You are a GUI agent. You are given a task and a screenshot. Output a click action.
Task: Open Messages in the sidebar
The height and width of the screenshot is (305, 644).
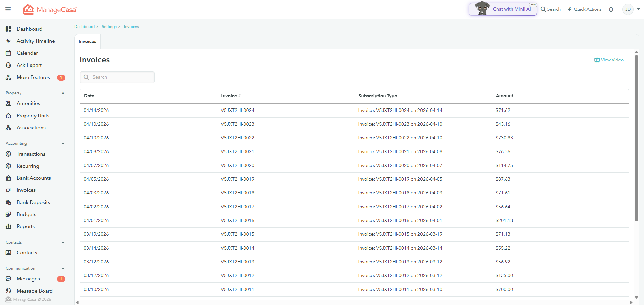click(28, 279)
